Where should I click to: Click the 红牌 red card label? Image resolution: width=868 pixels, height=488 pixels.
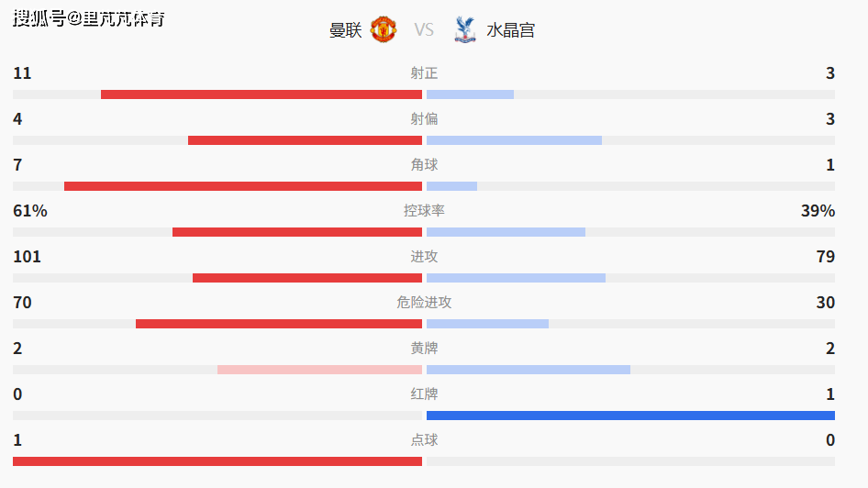(424, 394)
